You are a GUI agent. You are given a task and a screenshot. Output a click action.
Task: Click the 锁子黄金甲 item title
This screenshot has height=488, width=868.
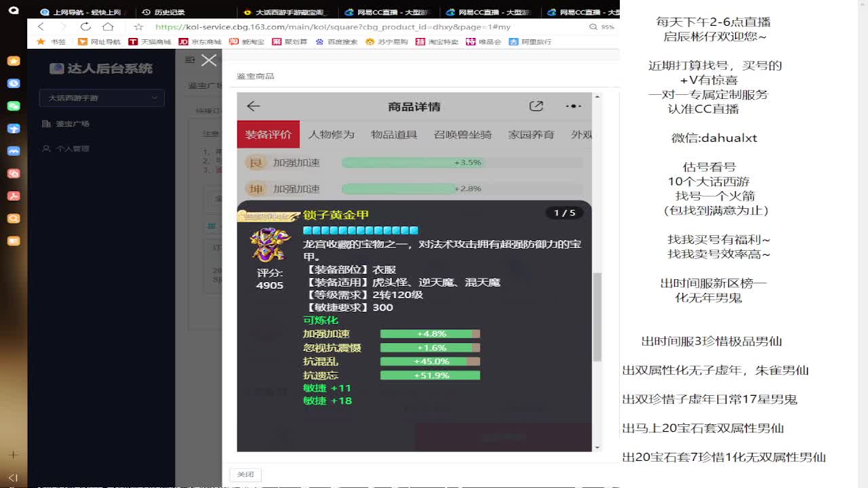(x=336, y=215)
